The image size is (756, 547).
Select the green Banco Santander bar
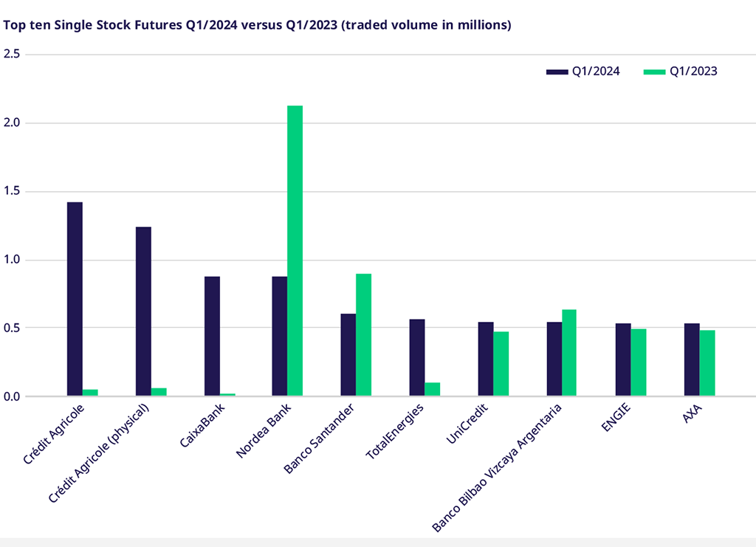pyautogui.click(x=364, y=335)
